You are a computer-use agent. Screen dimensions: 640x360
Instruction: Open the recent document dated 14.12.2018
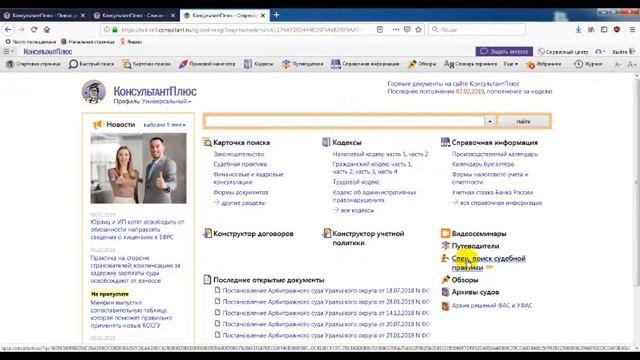[327, 313]
